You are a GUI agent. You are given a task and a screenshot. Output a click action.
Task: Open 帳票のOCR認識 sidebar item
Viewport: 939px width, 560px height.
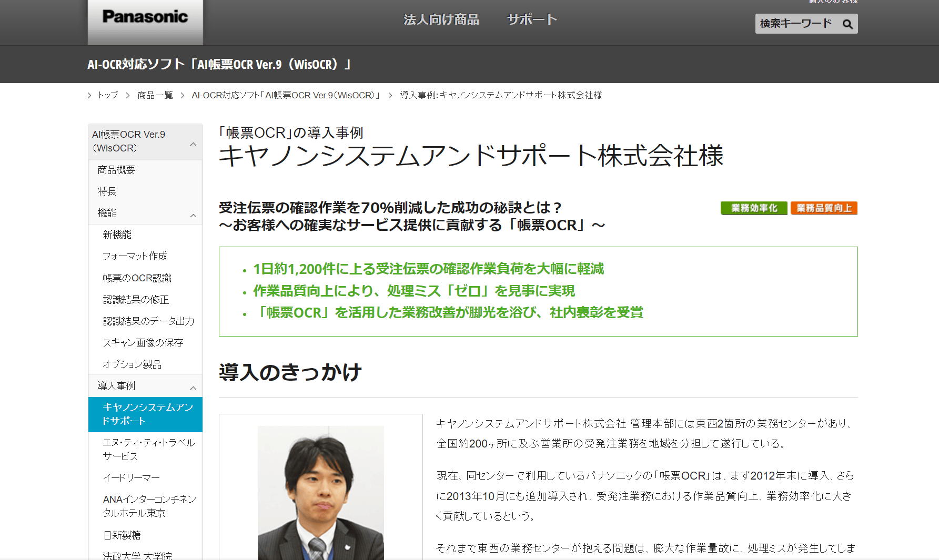(137, 278)
